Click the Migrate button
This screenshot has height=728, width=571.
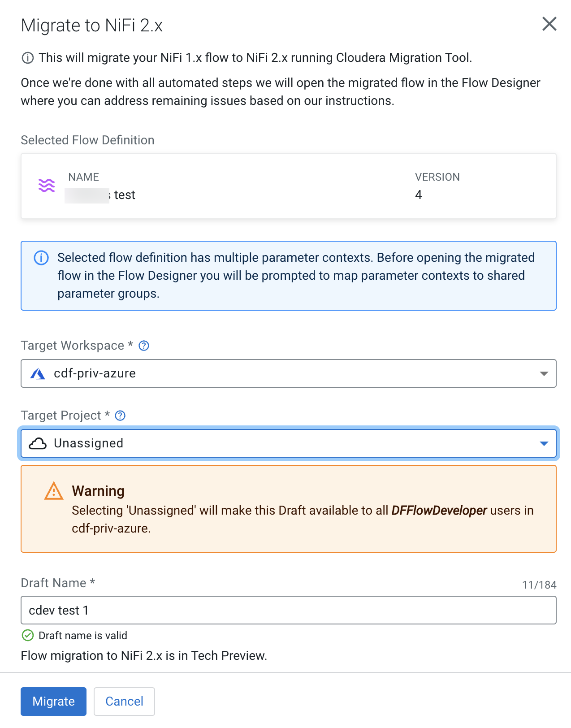[x=53, y=701]
